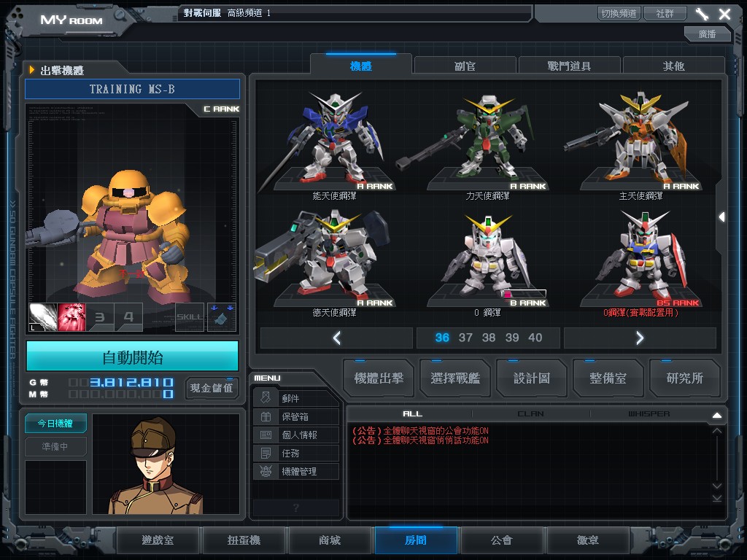Image resolution: width=747 pixels, height=560 pixels.
Task: Open 任務 missions menu entry
Action: [x=296, y=453]
